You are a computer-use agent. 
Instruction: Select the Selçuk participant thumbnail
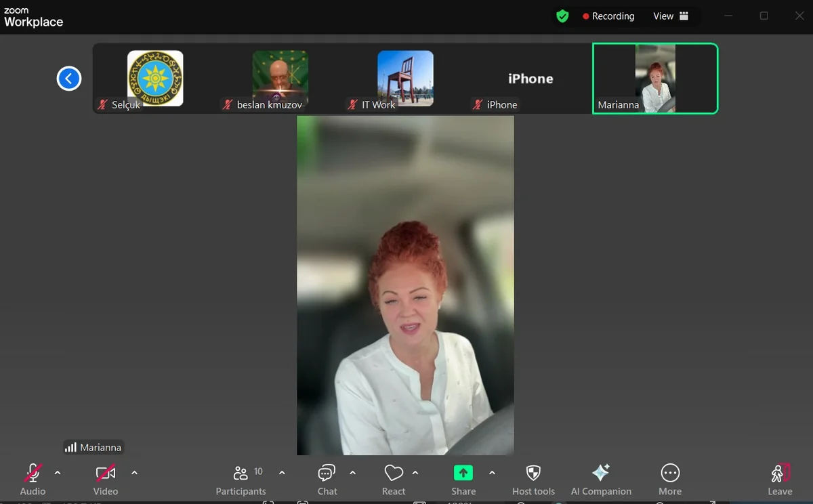tap(155, 79)
